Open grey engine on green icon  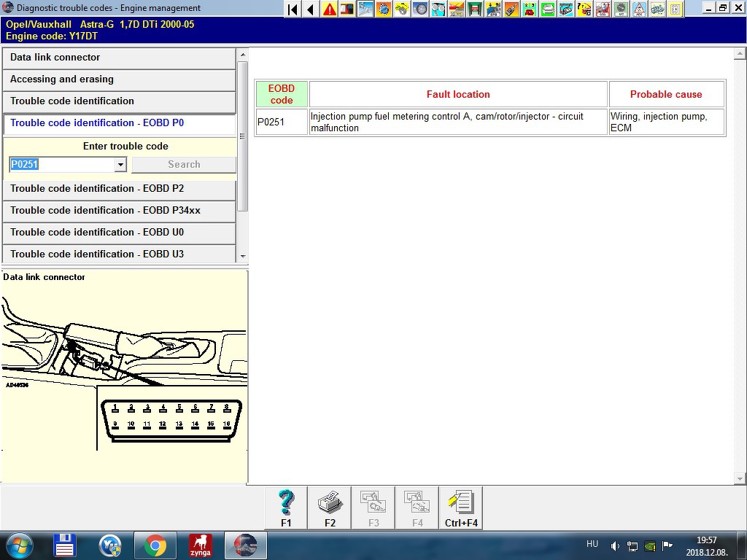click(x=548, y=9)
